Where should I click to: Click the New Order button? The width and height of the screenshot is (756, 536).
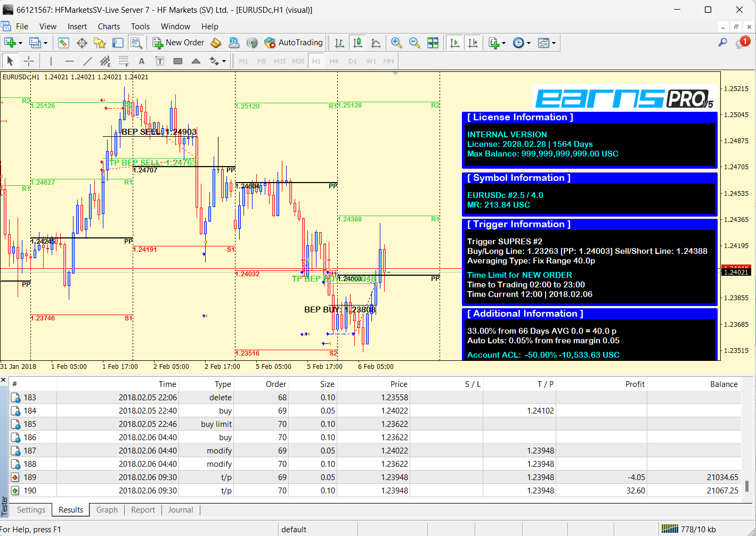coord(178,43)
